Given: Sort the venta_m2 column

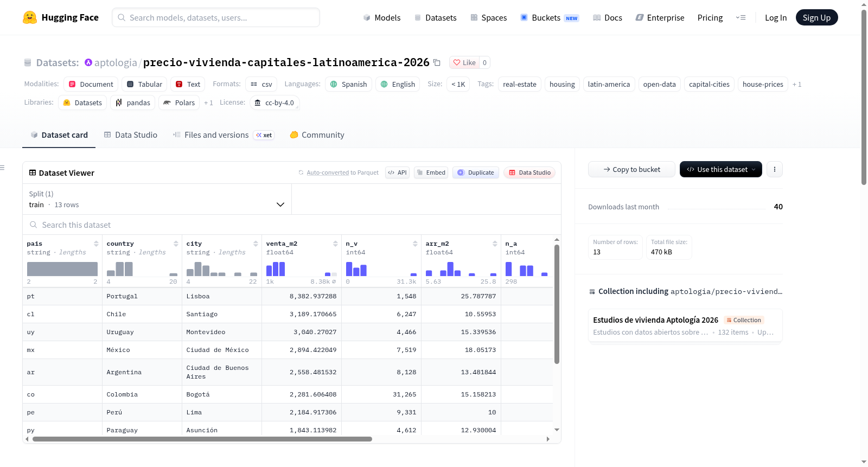Looking at the screenshot, I should (x=335, y=244).
